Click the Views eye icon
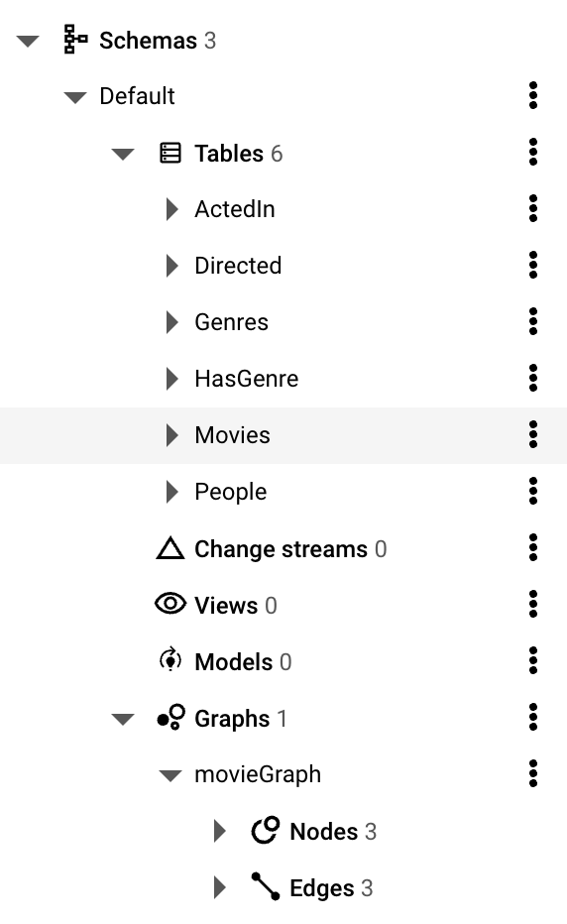 point(170,604)
